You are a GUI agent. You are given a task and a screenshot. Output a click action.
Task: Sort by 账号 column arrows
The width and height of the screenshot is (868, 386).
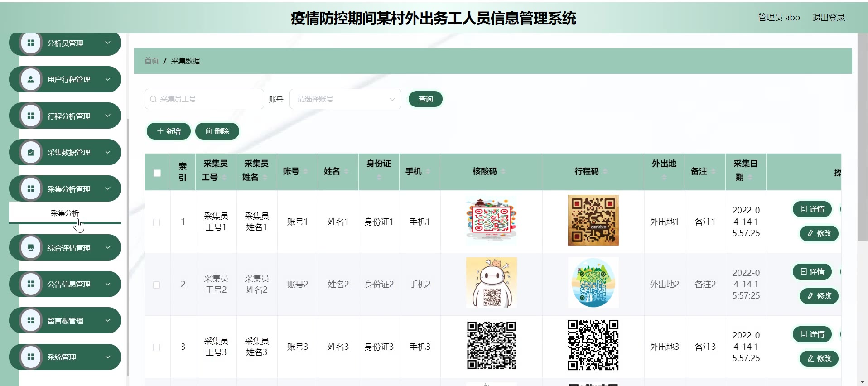305,171
